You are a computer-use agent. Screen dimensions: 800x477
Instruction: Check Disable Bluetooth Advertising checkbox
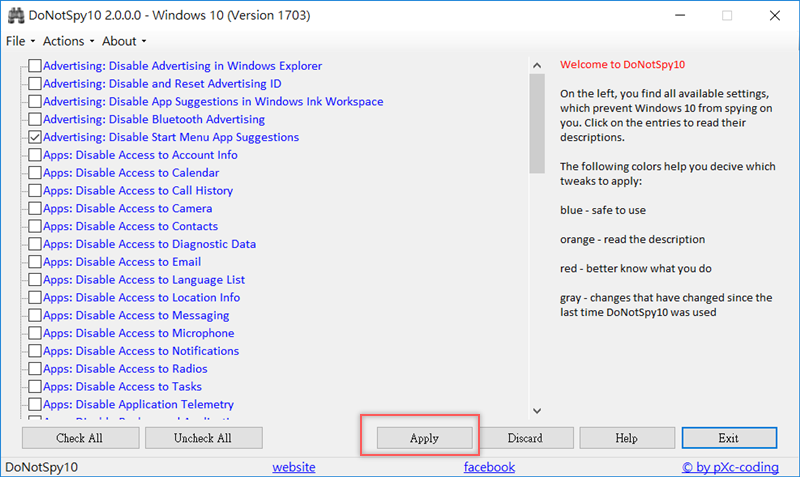pos(35,119)
